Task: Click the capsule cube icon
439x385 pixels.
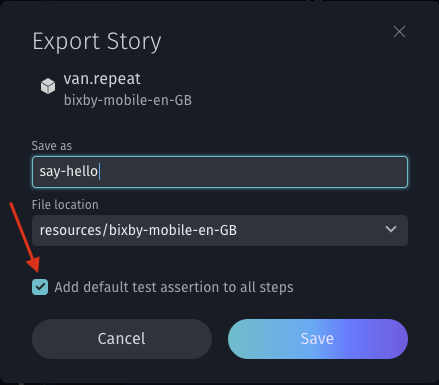Action: coord(48,86)
